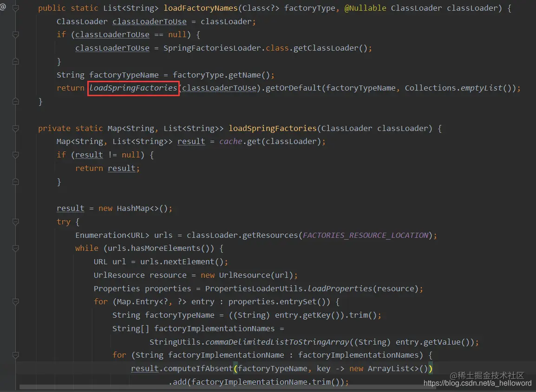Click the getOrDefault method call
This screenshot has width=536, height=392.
293,88
